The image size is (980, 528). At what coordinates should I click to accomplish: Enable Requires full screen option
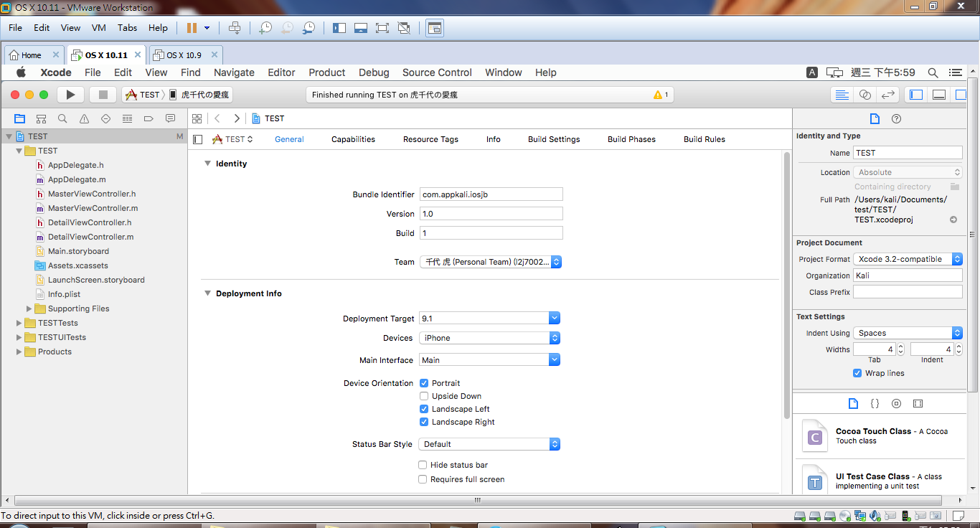(x=423, y=479)
